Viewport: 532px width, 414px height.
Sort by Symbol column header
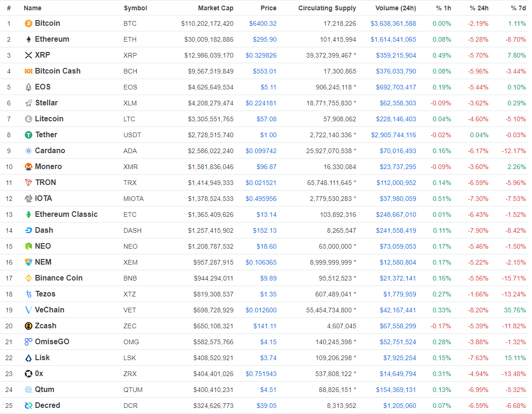pyautogui.click(x=135, y=8)
